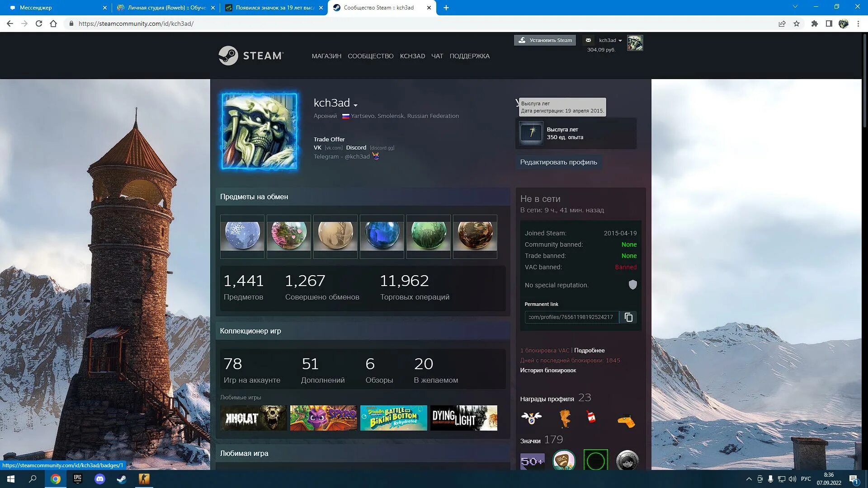This screenshot has height=488, width=868.
Task: Click the orange pointing-hand award icon
Action: (626, 421)
